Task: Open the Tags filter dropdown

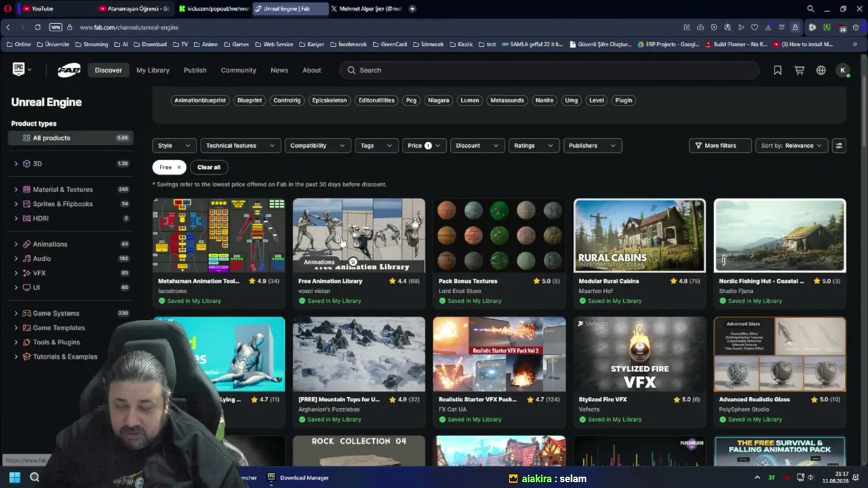Action: point(376,146)
